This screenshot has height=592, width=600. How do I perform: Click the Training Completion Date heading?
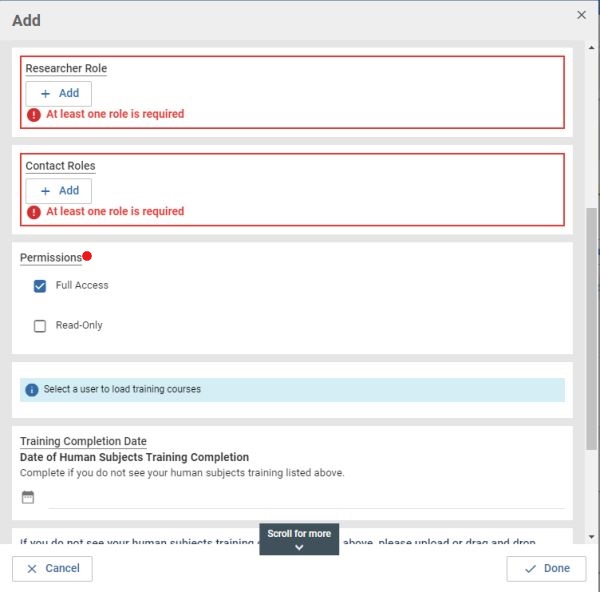pyautogui.click(x=83, y=441)
